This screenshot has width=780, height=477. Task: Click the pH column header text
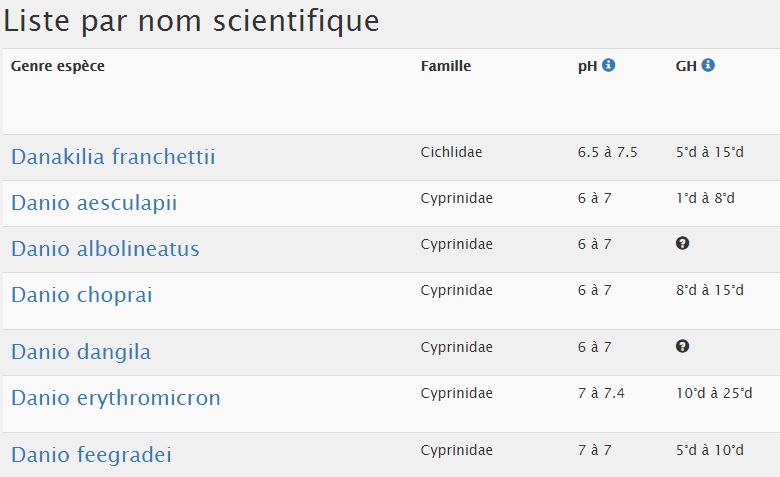pos(587,66)
